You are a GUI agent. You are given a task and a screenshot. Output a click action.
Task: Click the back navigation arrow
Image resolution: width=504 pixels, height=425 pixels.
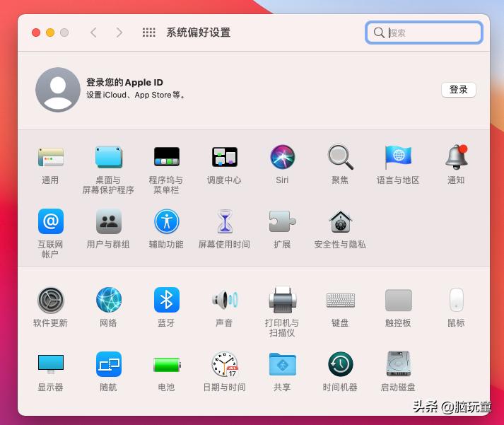point(93,33)
